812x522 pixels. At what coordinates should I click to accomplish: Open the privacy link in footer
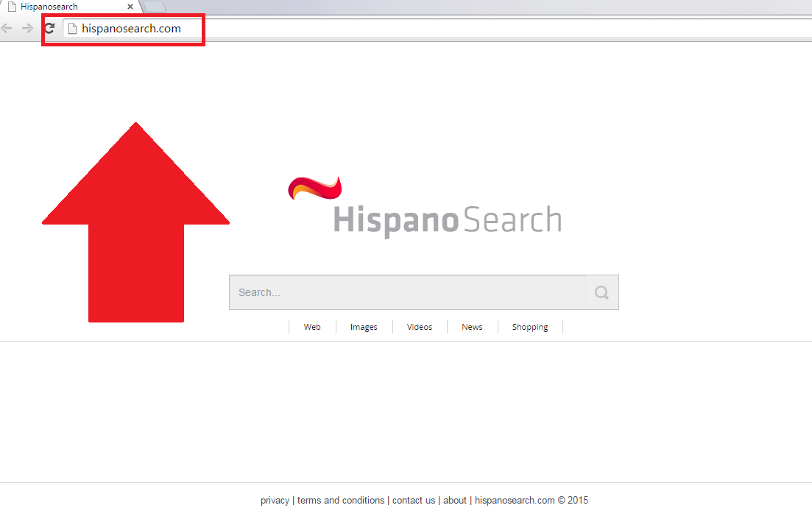pyautogui.click(x=275, y=501)
